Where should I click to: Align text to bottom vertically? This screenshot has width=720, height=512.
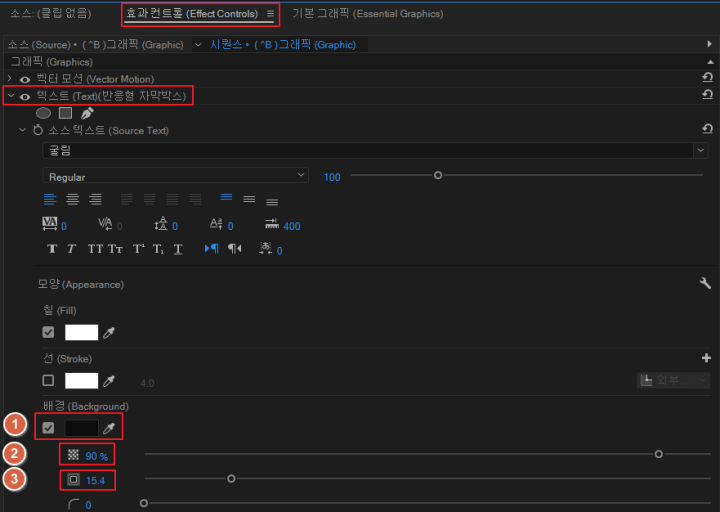(x=272, y=202)
